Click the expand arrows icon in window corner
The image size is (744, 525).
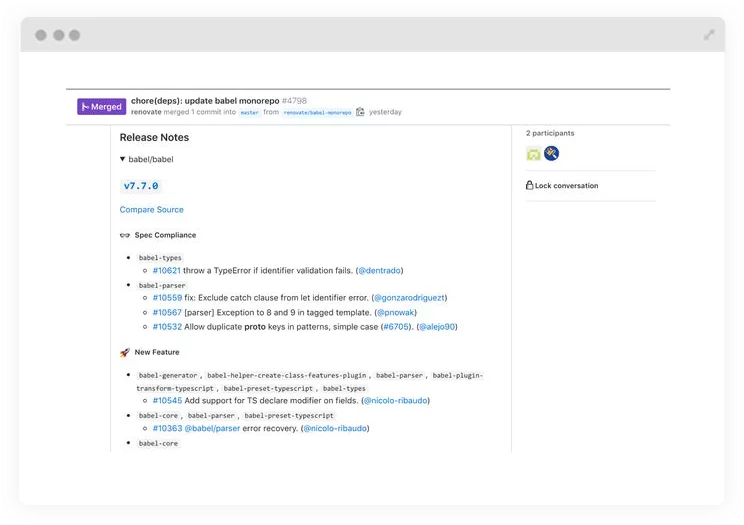709,35
